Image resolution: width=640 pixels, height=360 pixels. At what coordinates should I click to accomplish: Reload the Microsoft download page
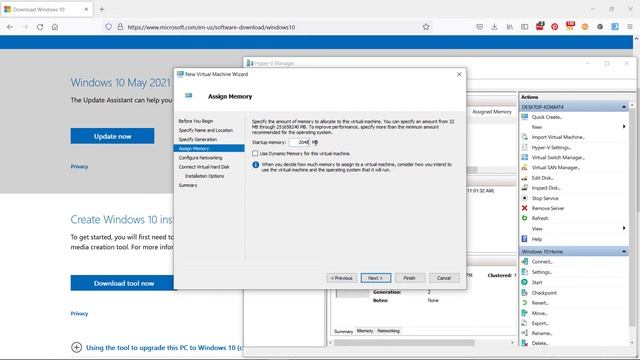click(x=40, y=27)
